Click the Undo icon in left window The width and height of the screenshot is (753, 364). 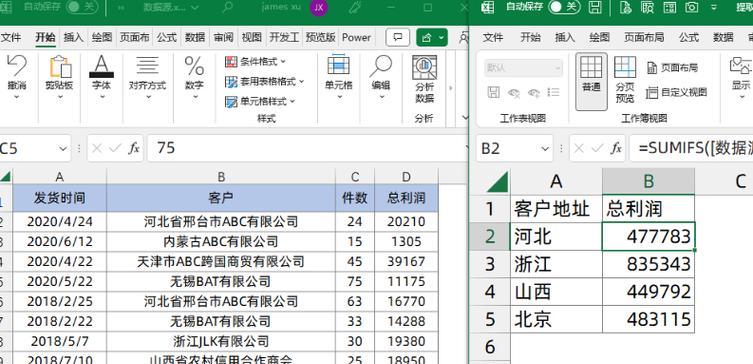[x=16, y=66]
